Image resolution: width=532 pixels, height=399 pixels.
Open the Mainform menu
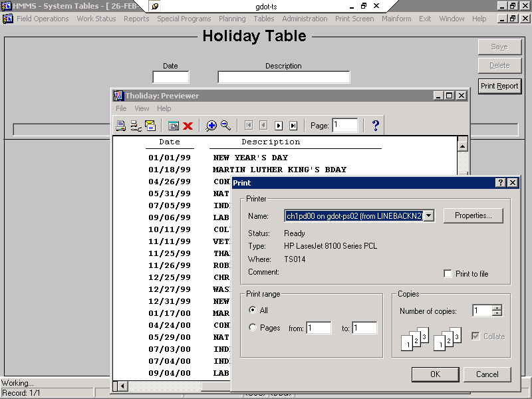point(396,19)
